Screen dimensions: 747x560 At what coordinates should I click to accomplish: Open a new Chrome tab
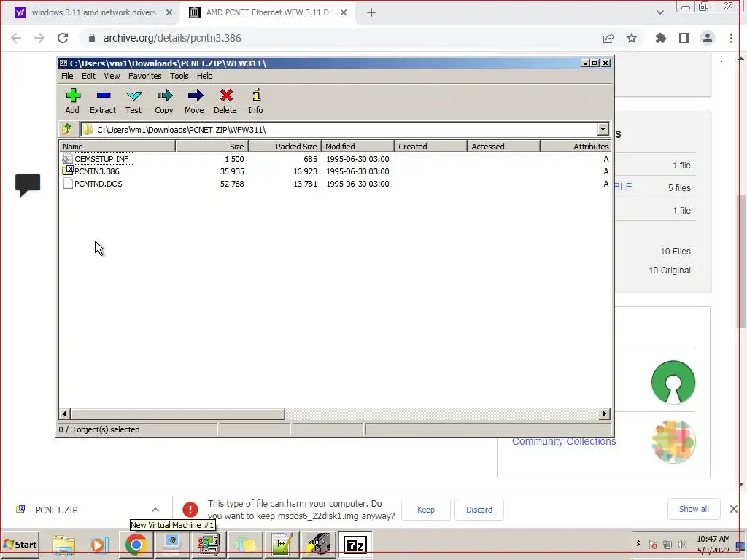pyautogui.click(x=371, y=12)
